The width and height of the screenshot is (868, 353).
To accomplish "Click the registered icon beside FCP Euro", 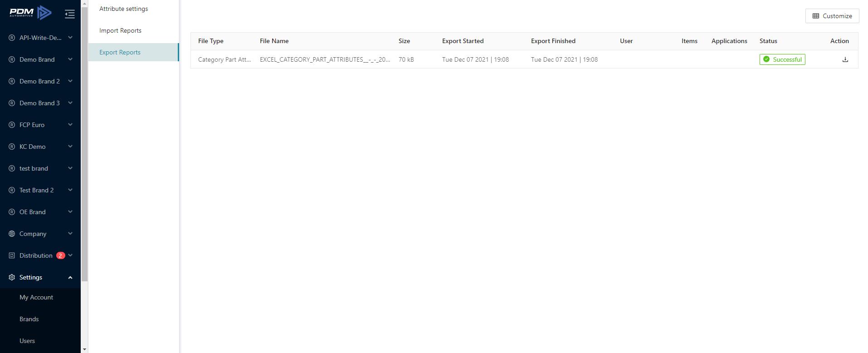I will (x=12, y=125).
